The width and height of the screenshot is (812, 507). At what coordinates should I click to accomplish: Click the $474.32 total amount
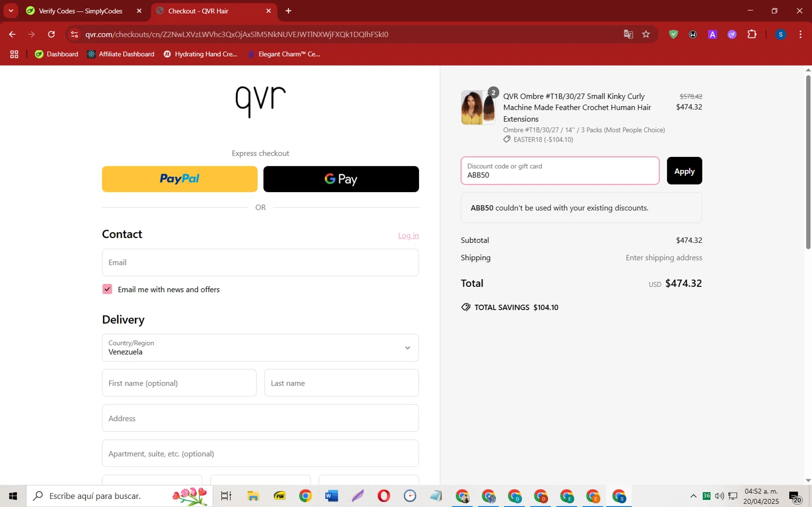[x=683, y=284]
